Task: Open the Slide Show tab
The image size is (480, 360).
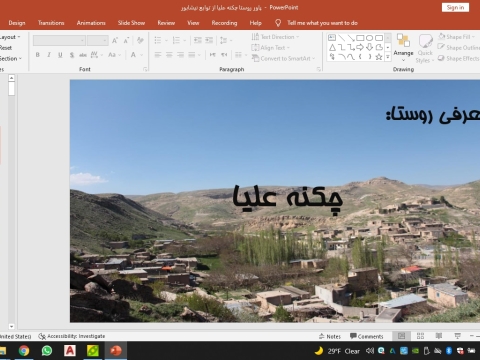Action: coord(131,23)
